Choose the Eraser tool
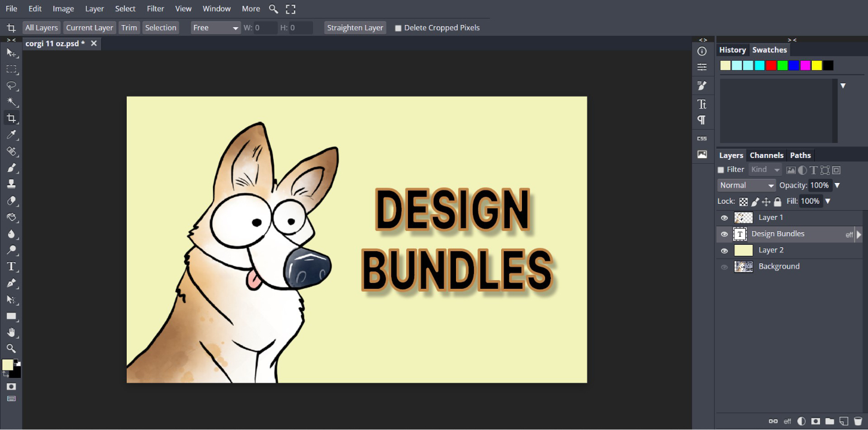Viewport: 868px width, 430px height. [11, 201]
